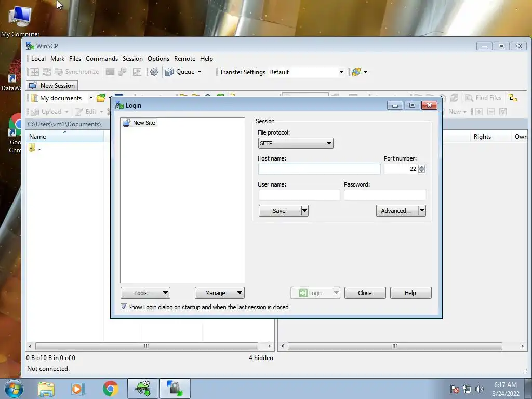Open the Windows Start button
532x399 pixels.
click(x=14, y=389)
